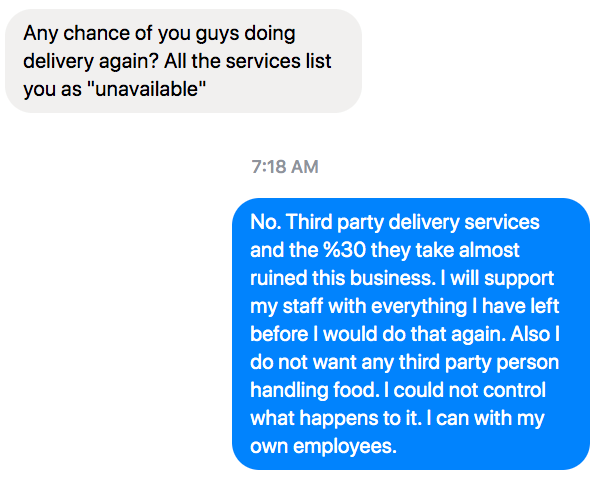Image resolution: width=594 pixels, height=478 pixels.
Task: Click "I could not control" text
Action: tap(465, 390)
